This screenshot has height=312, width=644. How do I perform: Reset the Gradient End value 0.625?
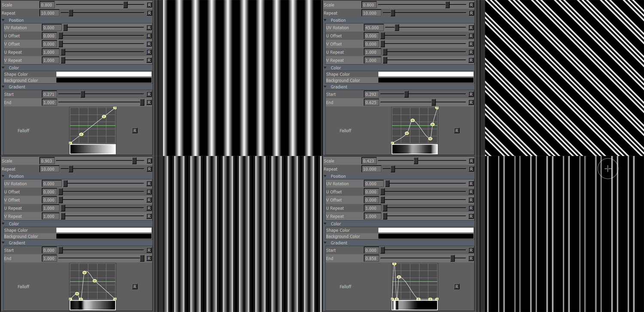pos(471,102)
